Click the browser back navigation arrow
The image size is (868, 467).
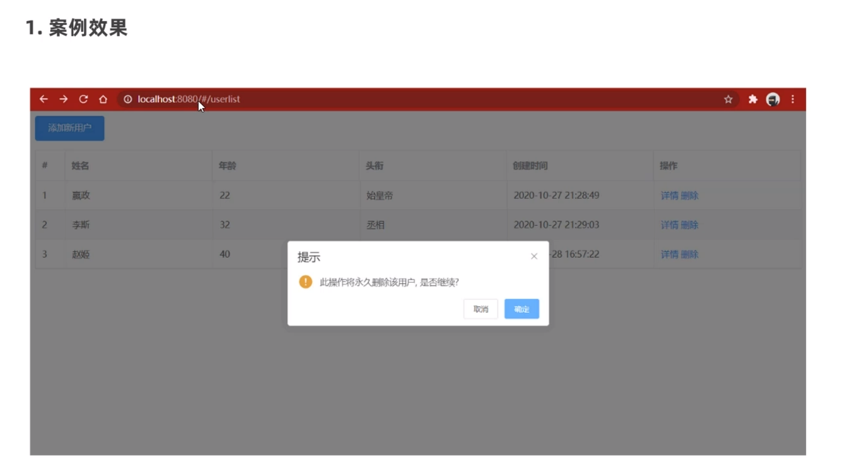click(44, 99)
